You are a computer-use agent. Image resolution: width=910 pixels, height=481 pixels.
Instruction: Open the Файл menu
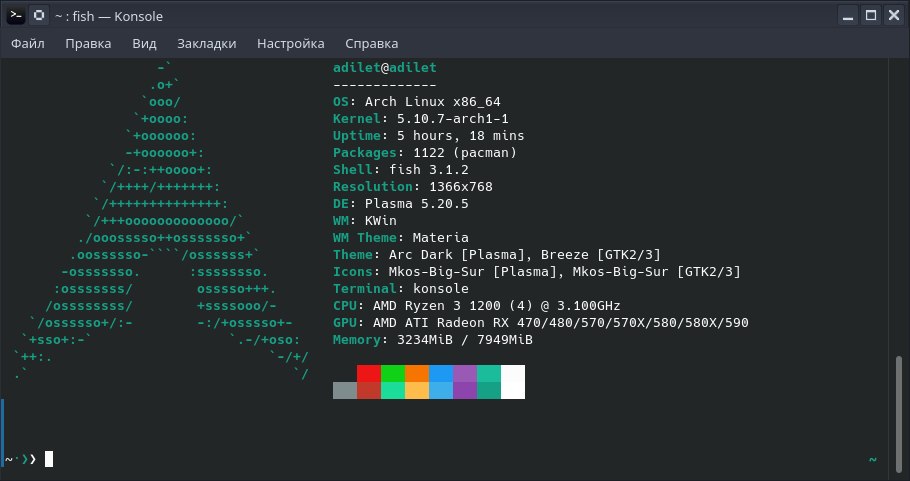tap(28, 44)
